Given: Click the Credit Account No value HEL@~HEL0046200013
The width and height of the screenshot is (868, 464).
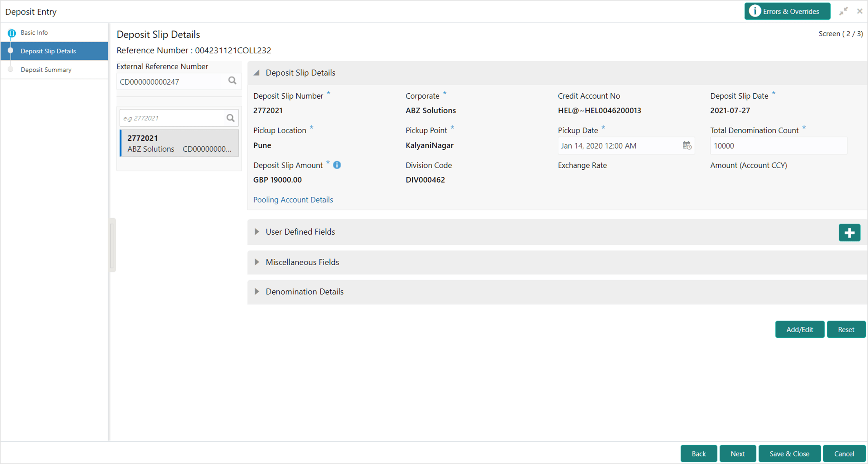Looking at the screenshot, I should coord(599,110).
